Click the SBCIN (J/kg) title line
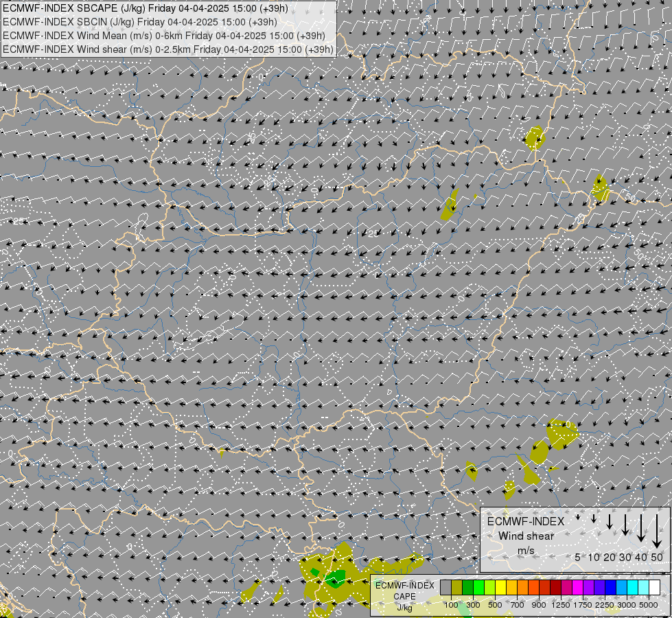 click(140, 22)
